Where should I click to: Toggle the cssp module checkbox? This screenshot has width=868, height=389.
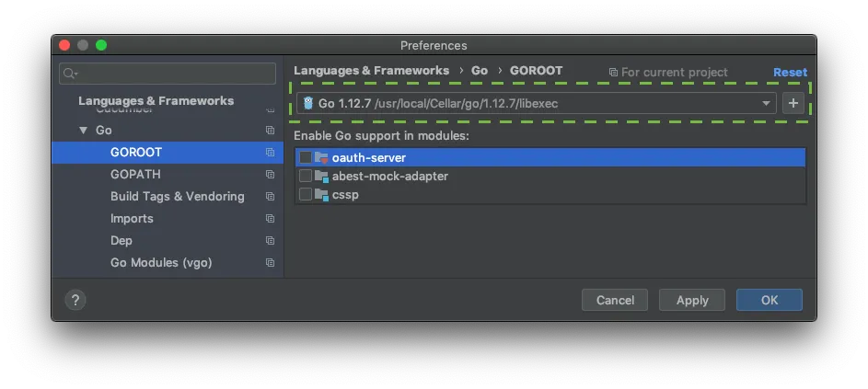[x=306, y=195]
